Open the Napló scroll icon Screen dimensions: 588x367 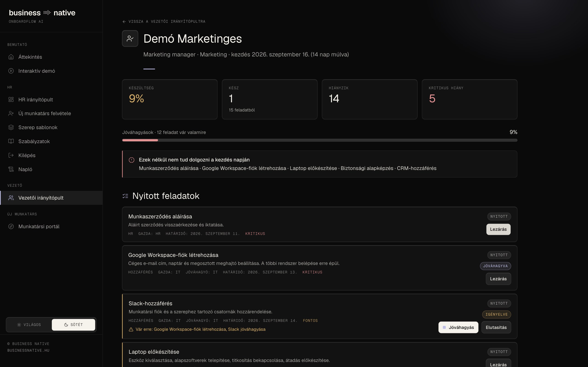click(x=11, y=169)
